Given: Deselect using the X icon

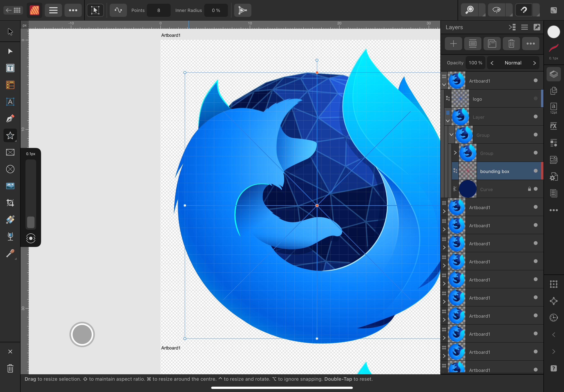Looking at the screenshot, I should 10,352.
